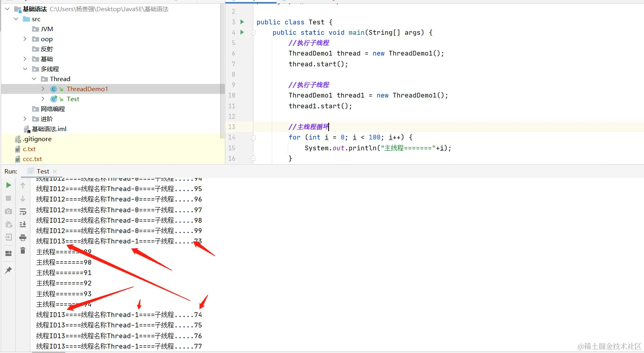Click console line ending 子线程.....77
Image resolution: width=644 pixels, height=353 pixels.
[x=119, y=346]
